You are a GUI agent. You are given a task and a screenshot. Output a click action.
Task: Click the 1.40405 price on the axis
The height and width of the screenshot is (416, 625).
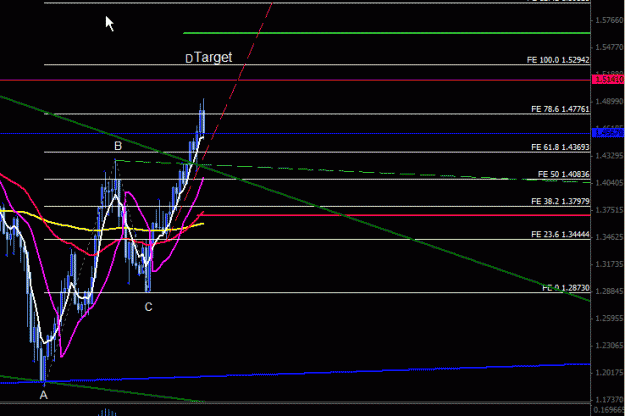coord(609,183)
